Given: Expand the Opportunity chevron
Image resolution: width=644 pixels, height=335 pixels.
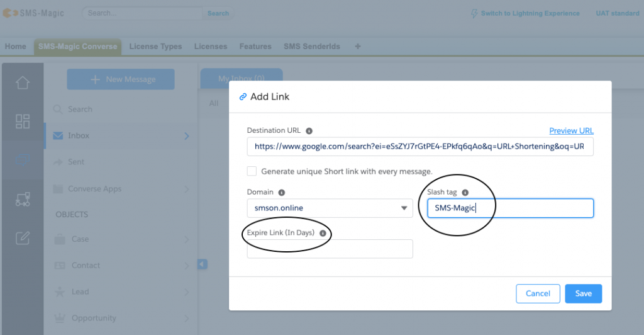Looking at the screenshot, I should click(x=187, y=318).
